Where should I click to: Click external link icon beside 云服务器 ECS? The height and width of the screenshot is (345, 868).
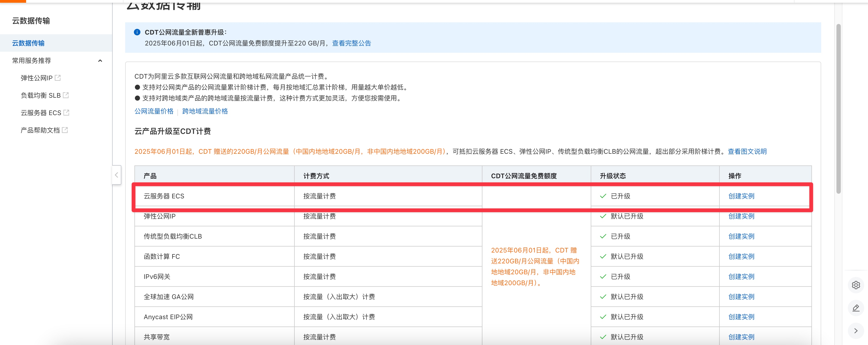[x=66, y=113]
